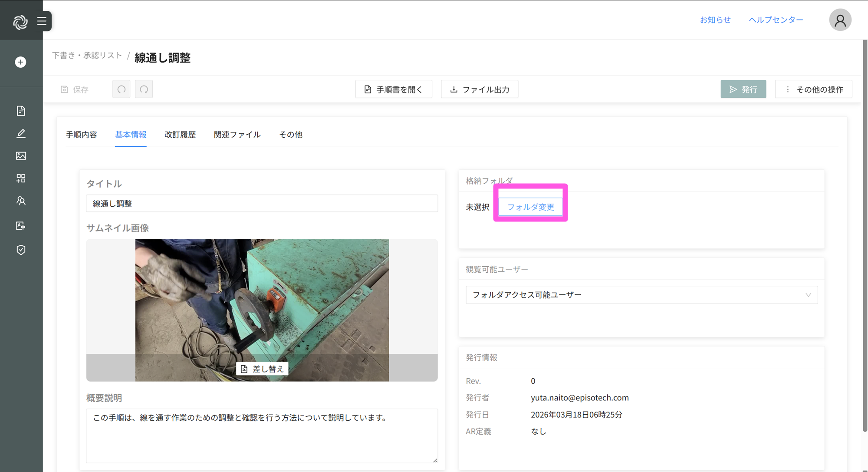Toggle the hamburger menu icon
Image resolution: width=868 pixels, height=472 pixels.
[x=42, y=21]
